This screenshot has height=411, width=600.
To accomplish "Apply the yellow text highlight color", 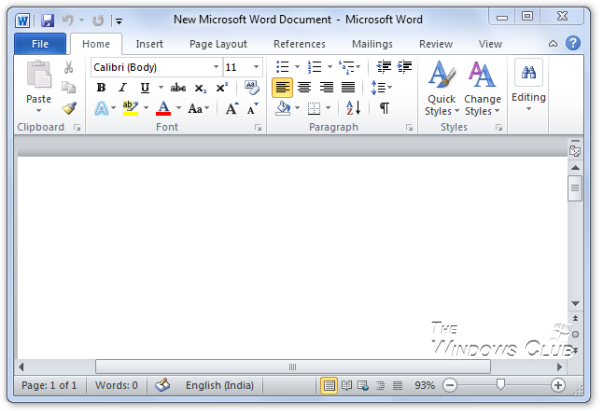I will point(130,108).
